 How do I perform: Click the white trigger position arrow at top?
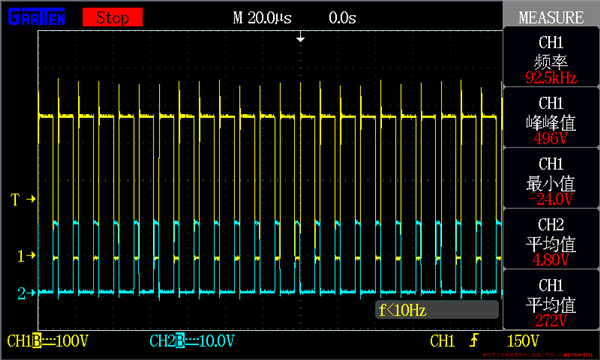point(300,38)
